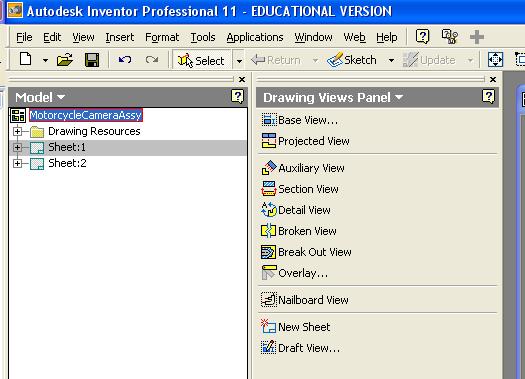This screenshot has width=525, height=379.
Task: Select MotorcycleCameraAssy root node
Action: 86,115
